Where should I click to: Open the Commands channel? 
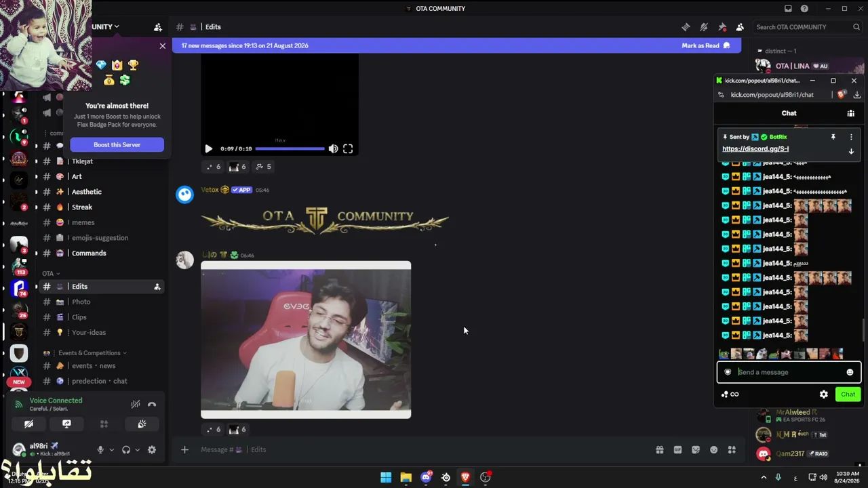88,253
